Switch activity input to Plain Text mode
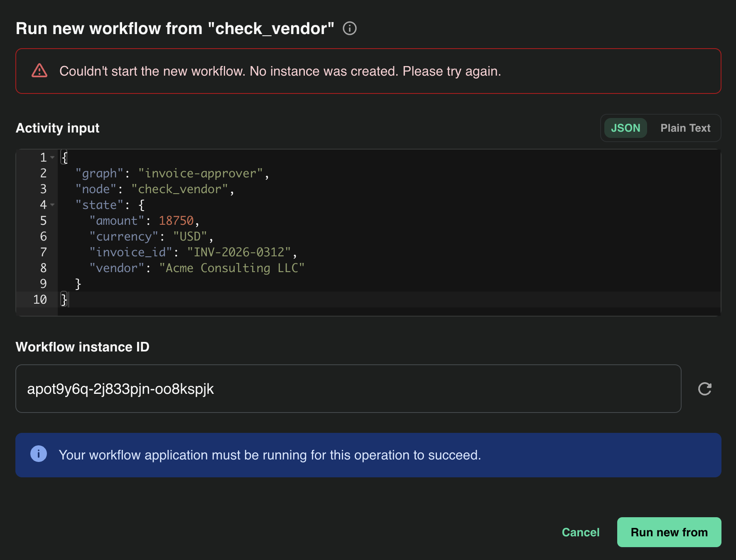Image resolution: width=736 pixels, height=560 pixels. point(685,128)
